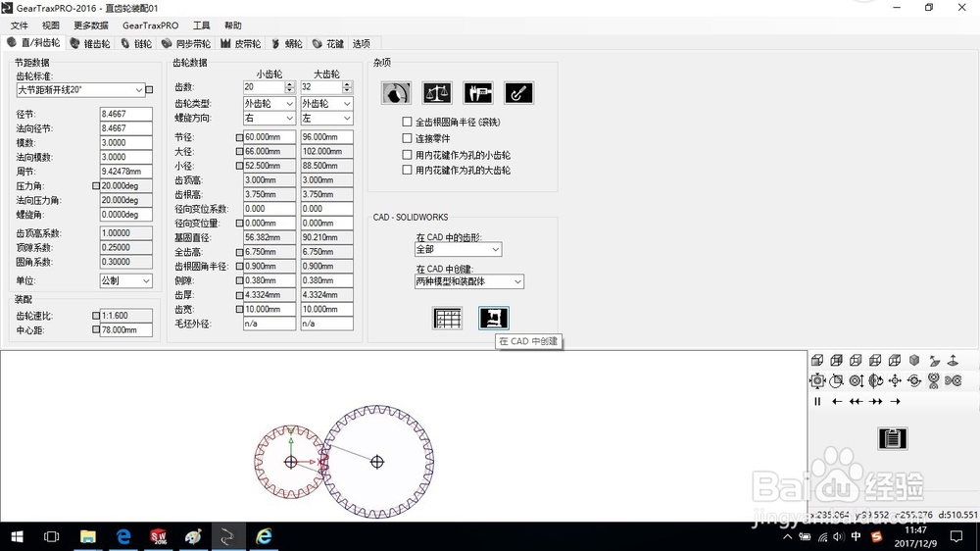This screenshot has height=551, width=980.
Task: Click the double left arrow rewind button
Action: tap(857, 402)
